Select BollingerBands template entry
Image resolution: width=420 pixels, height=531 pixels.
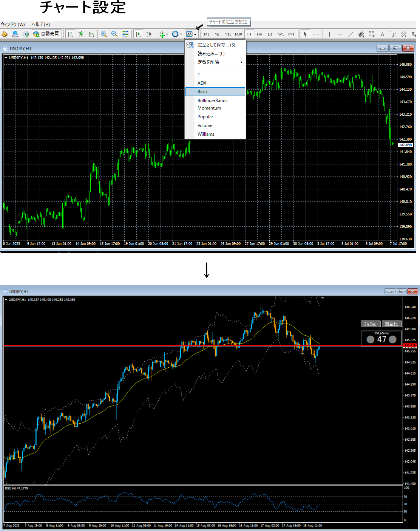tap(212, 101)
